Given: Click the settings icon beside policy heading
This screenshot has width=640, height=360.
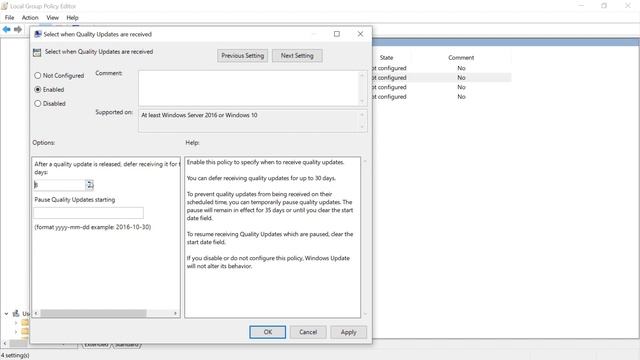Looking at the screenshot, I should click(x=37, y=52).
